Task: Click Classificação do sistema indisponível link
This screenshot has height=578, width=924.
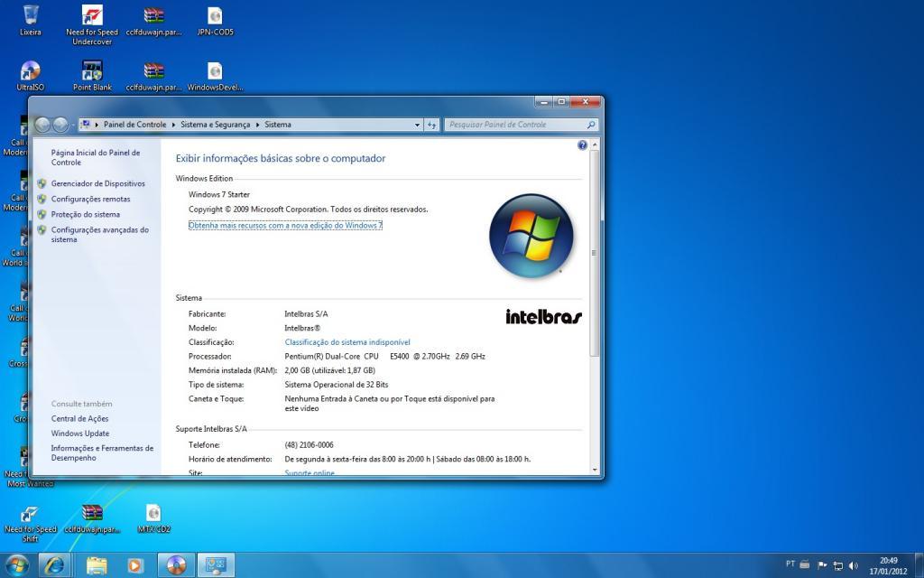Action: pos(347,342)
